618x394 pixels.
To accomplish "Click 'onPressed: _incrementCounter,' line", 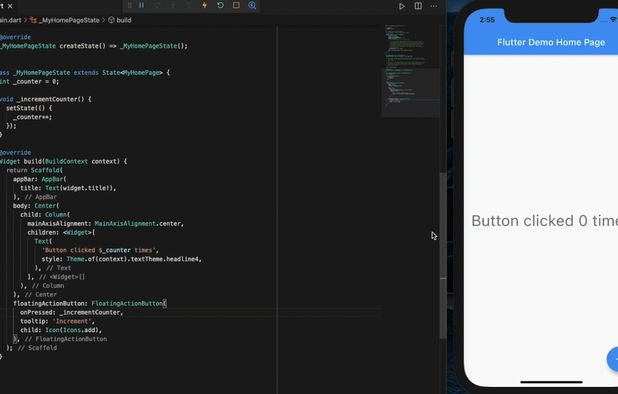I will tap(72, 312).
